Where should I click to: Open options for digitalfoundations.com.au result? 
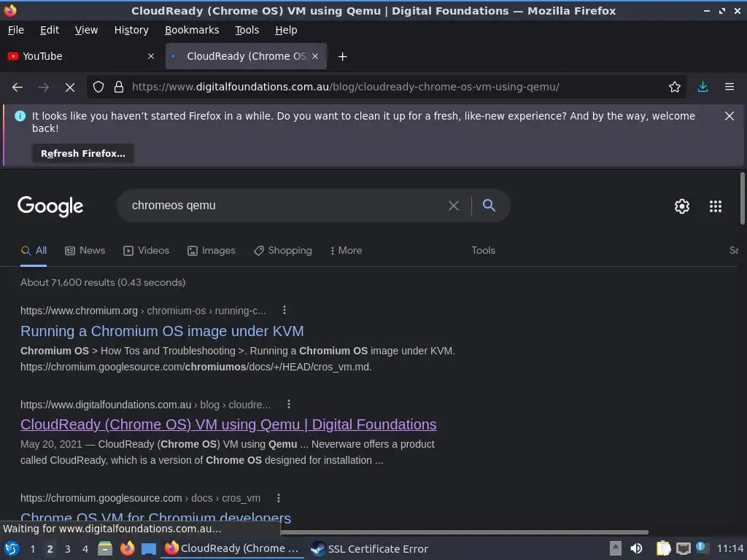click(x=289, y=404)
